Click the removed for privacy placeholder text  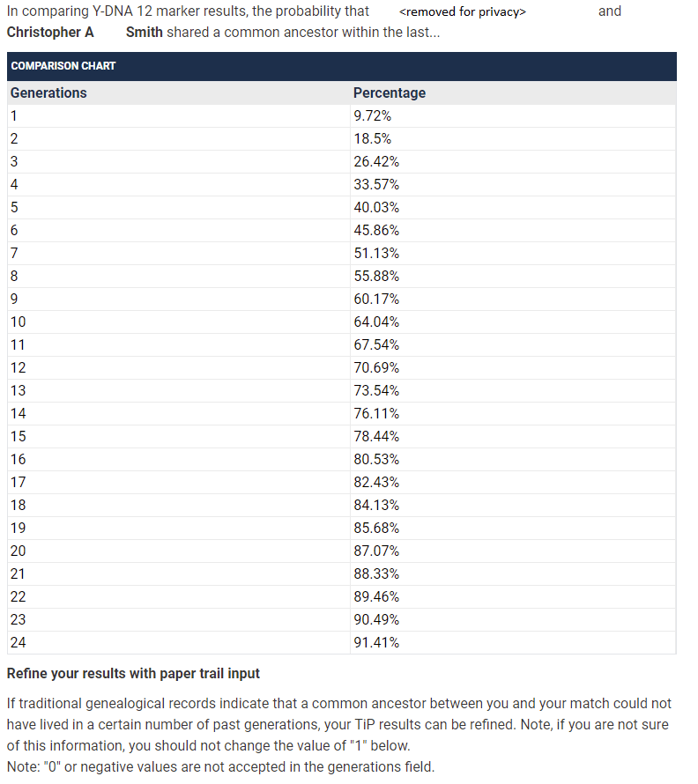pyautogui.click(x=462, y=11)
